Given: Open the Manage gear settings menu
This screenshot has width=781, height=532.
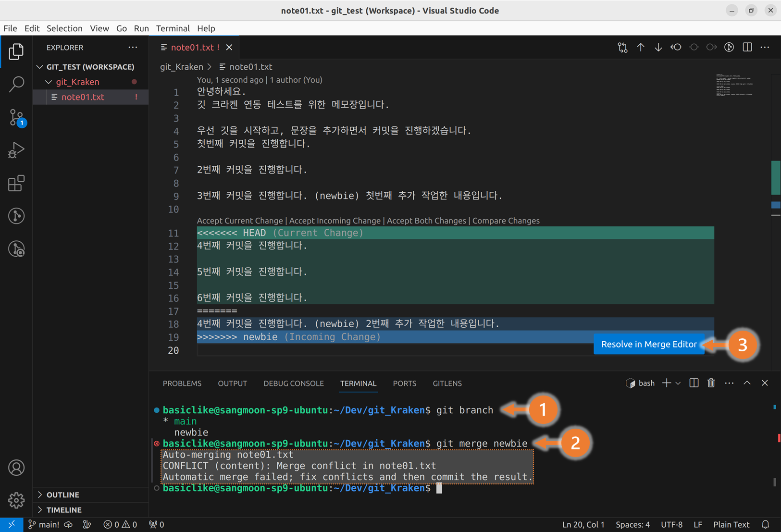Looking at the screenshot, I should click(x=16, y=500).
